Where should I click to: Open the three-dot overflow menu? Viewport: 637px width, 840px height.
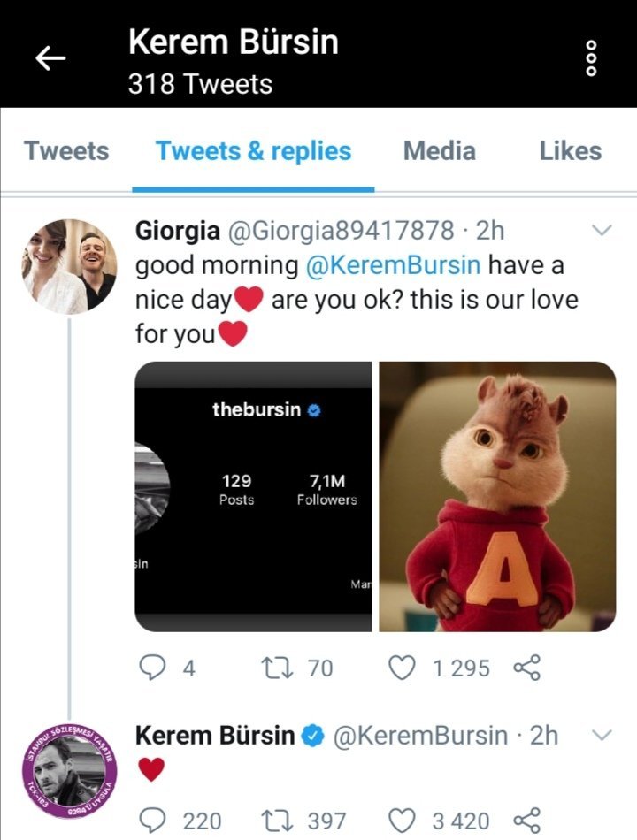592,58
